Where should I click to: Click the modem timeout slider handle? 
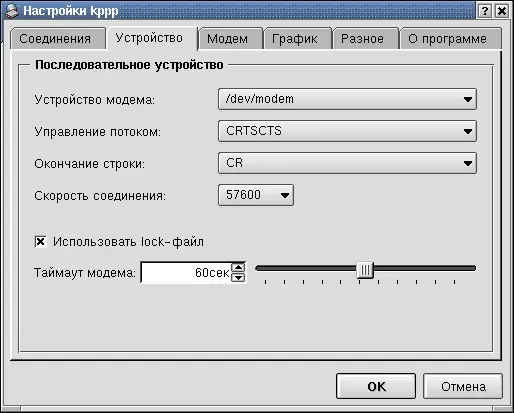(365, 270)
